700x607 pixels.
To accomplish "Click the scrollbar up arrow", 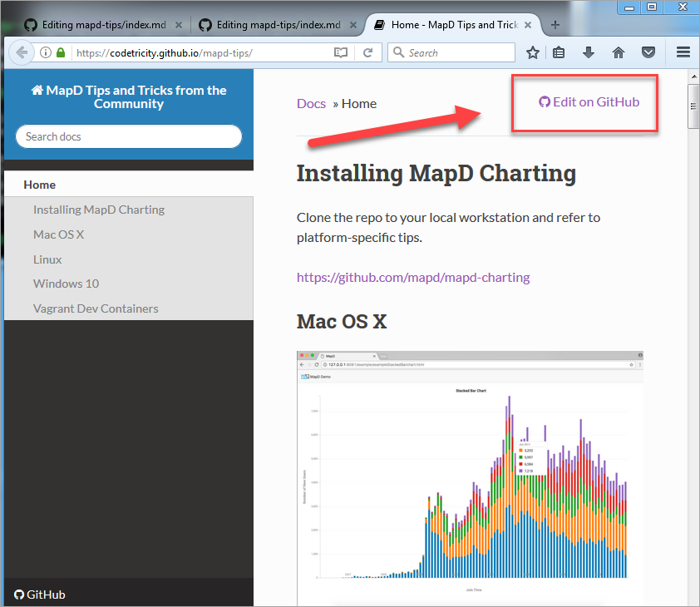I will click(x=693, y=76).
